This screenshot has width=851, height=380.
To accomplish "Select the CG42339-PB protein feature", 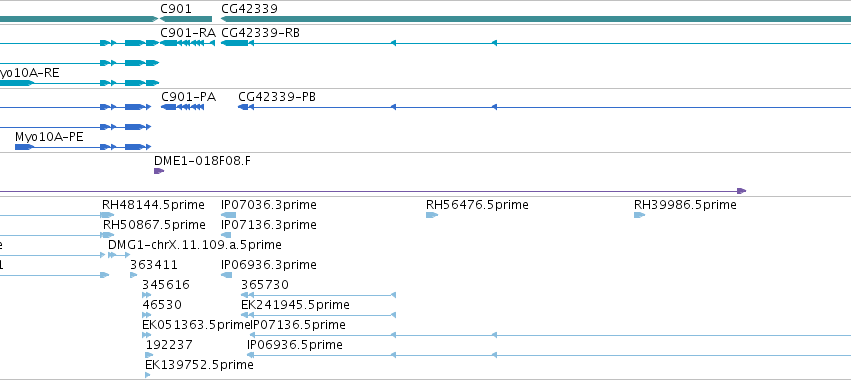I will 243,107.
